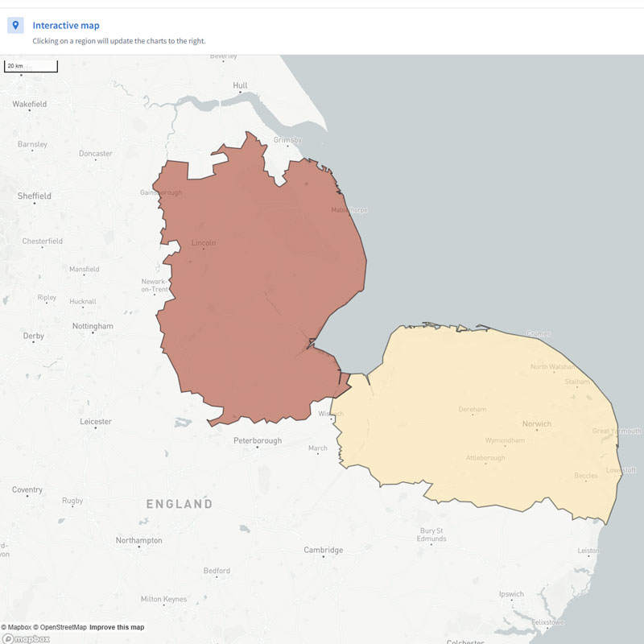This screenshot has width=644, height=644.
Task: Click the Lincoln city label
Action: 204,242
